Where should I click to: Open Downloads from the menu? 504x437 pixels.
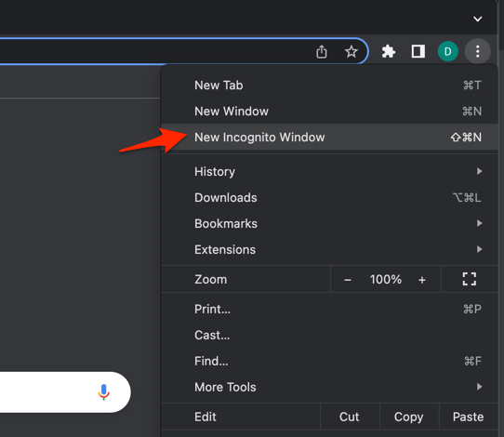click(329, 198)
